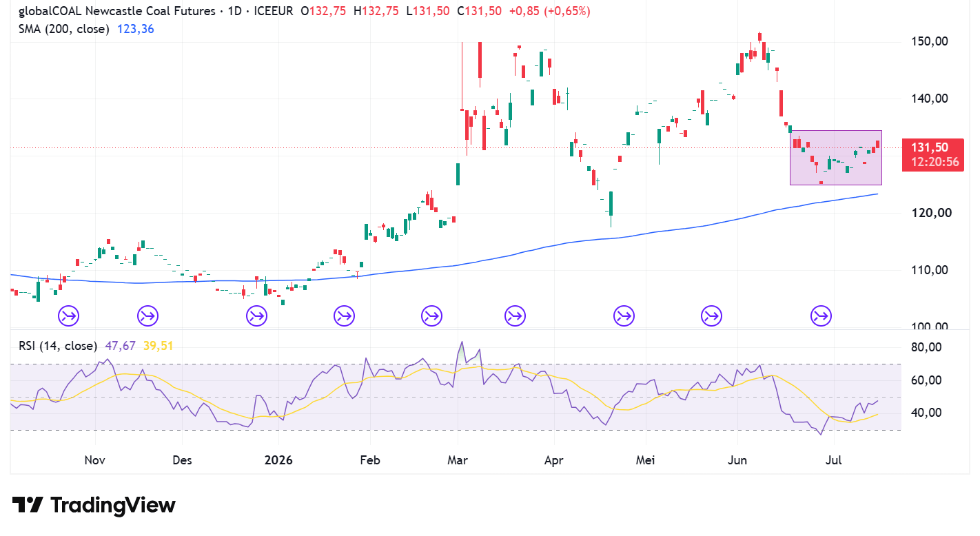The width and height of the screenshot is (980, 536).
Task: Open the contract roll marker in late May
Action: tap(711, 316)
